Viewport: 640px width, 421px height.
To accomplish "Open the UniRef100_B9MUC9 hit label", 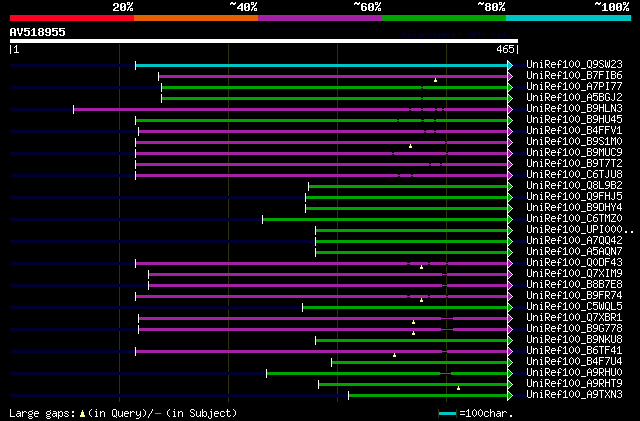I will coord(574,153).
